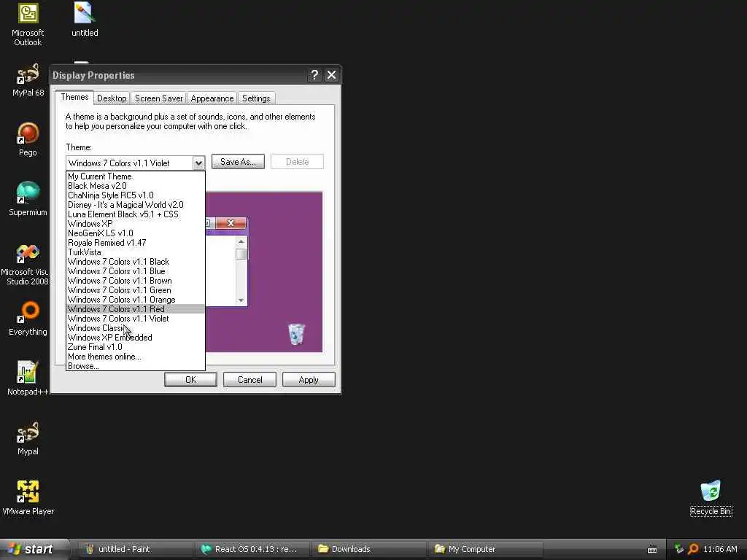Click the OK button
The height and width of the screenshot is (560, 747).
coord(190,379)
